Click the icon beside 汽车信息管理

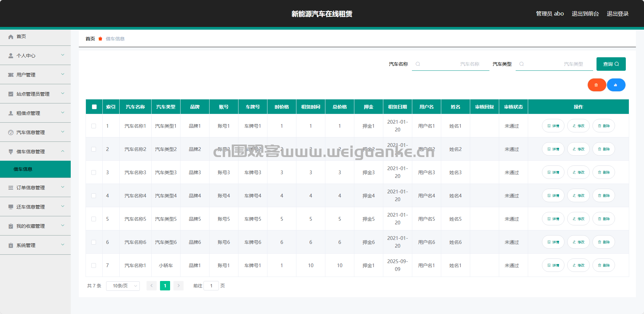click(11, 132)
